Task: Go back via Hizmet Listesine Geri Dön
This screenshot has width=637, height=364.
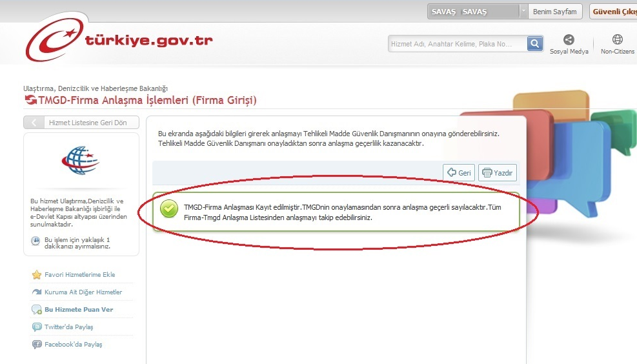Action: 81,122
